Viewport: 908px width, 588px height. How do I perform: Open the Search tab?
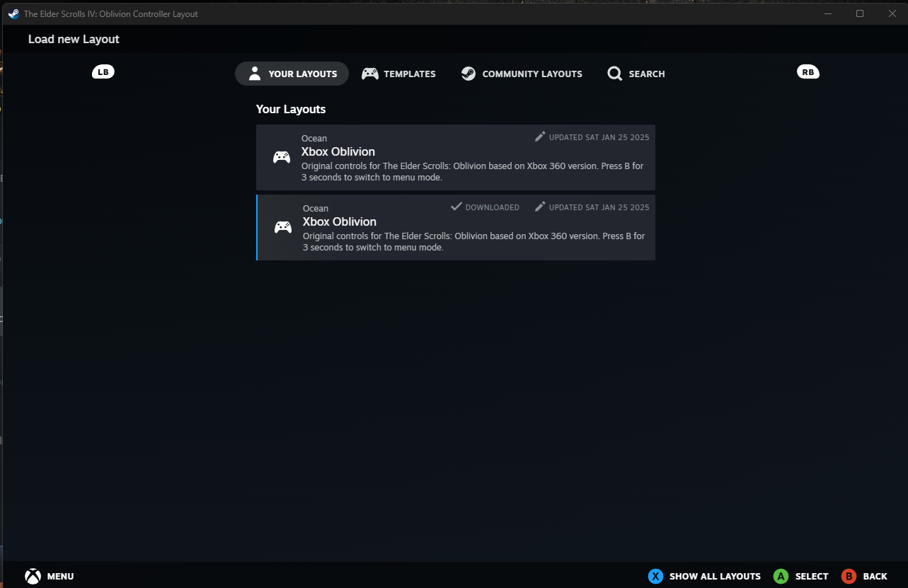click(x=636, y=74)
